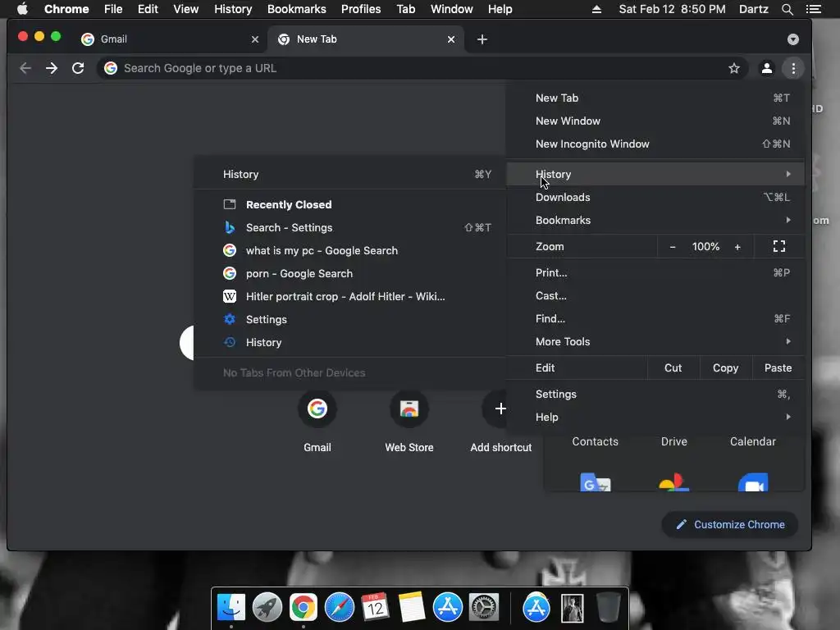Open Calendar icon in the Dock

click(376, 608)
